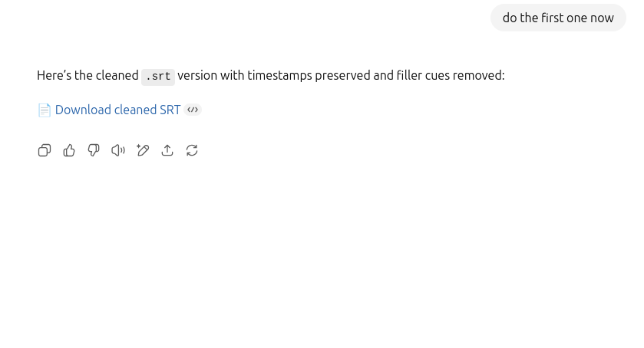
Task: Play the response with the read aloud speaker icon
Action: (118, 150)
